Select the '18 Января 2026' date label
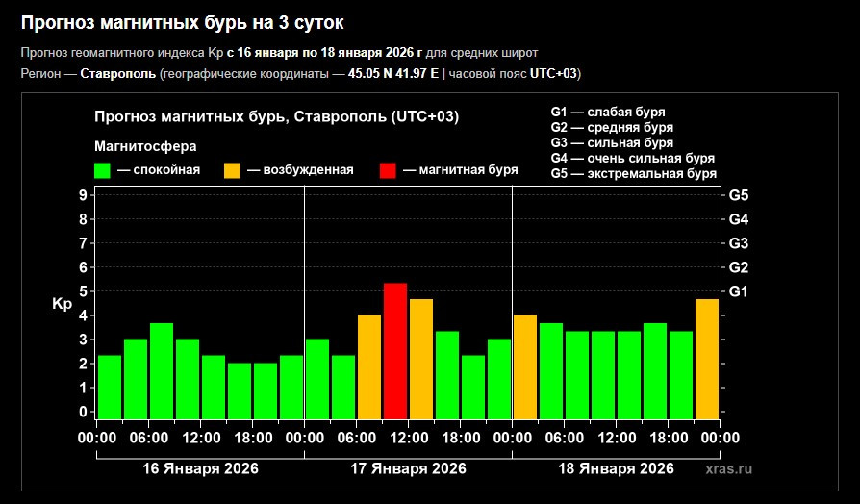 pyautogui.click(x=616, y=468)
